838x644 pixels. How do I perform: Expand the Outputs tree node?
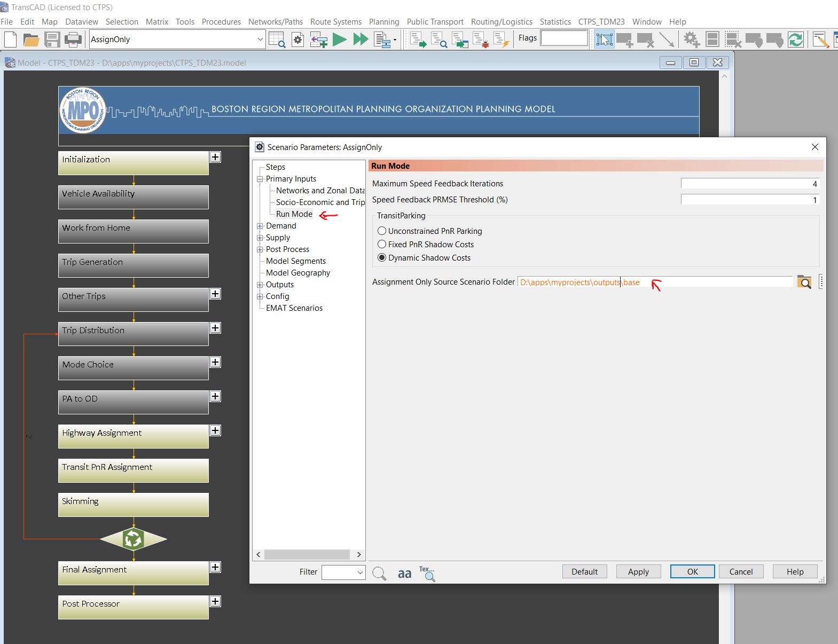click(260, 285)
